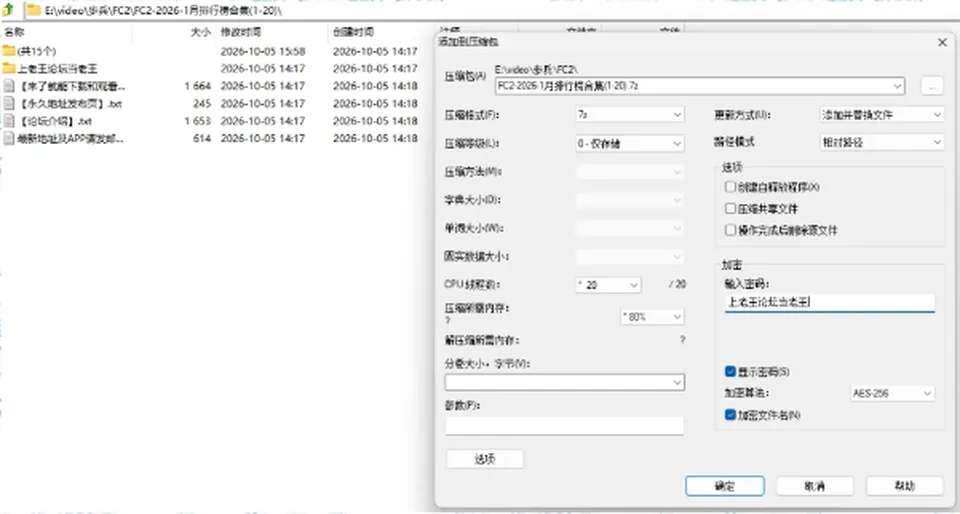Viewport: 960px width, 514px height.
Task: Click the 名称 column header
Action: point(14,32)
